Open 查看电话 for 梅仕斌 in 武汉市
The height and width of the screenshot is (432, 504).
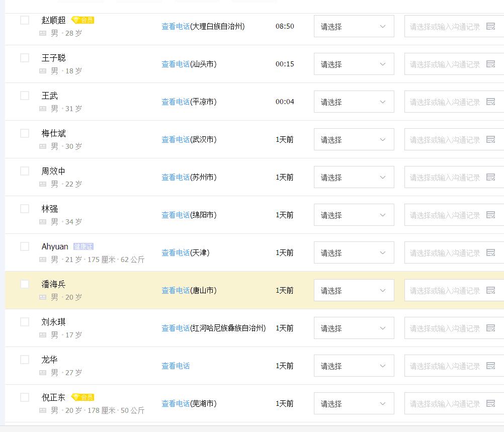pyautogui.click(x=176, y=139)
